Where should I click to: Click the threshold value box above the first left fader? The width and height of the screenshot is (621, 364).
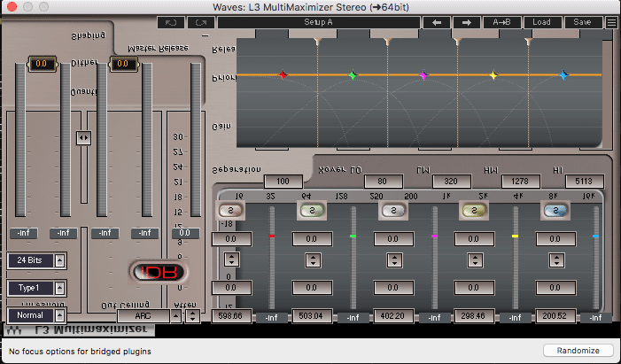[x=42, y=64]
